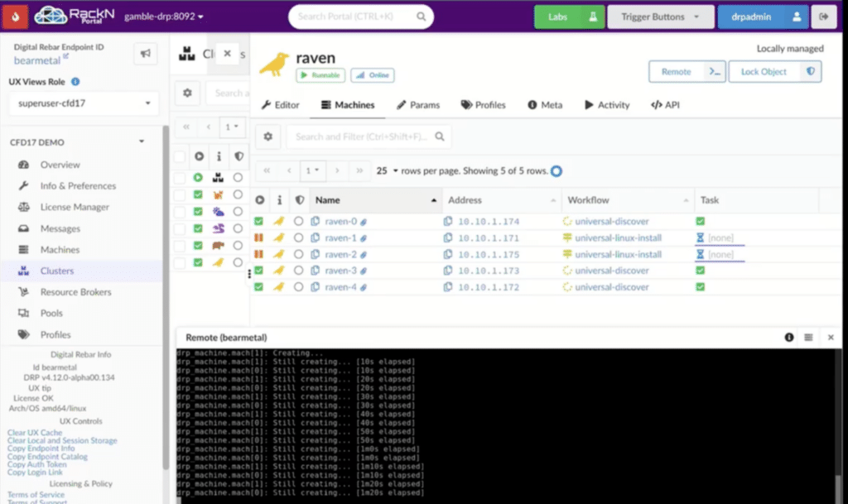Image resolution: width=848 pixels, height=504 pixels.
Task: Sort machines by the Workflow column
Action: (628, 200)
